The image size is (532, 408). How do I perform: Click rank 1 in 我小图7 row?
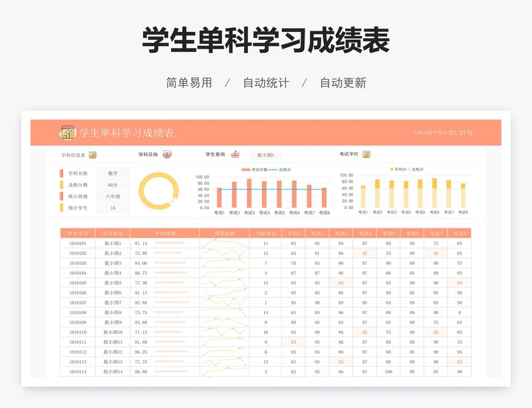(265, 302)
